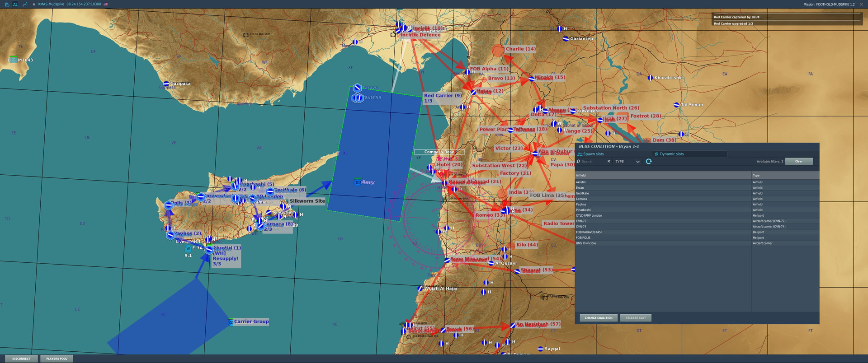Switch to the Spawn slots tab

(593, 154)
